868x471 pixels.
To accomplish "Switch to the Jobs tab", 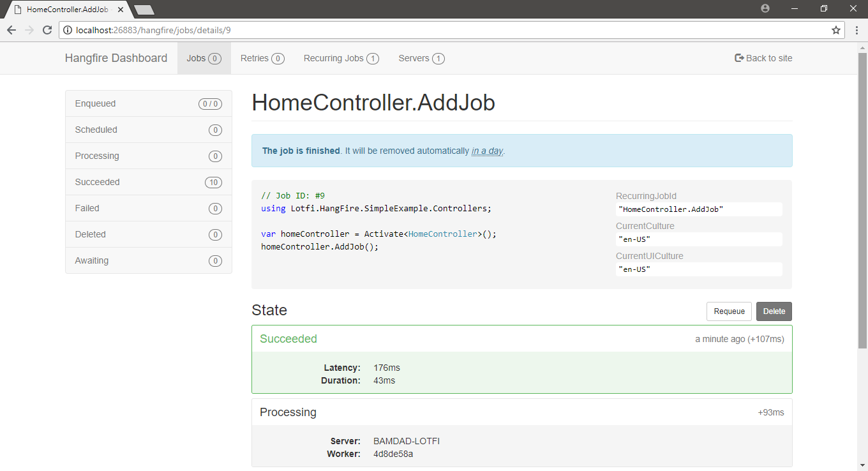I will [204, 58].
